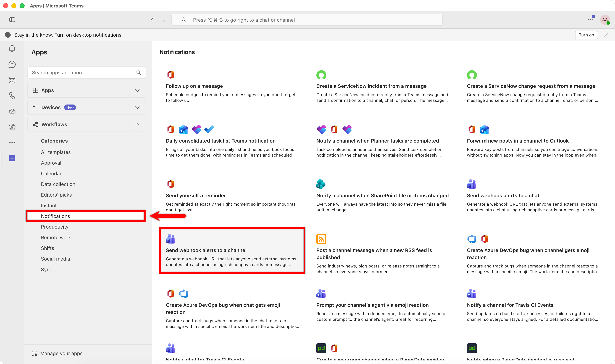
Task: Select the Notifications category
Action: pyautogui.click(x=86, y=216)
